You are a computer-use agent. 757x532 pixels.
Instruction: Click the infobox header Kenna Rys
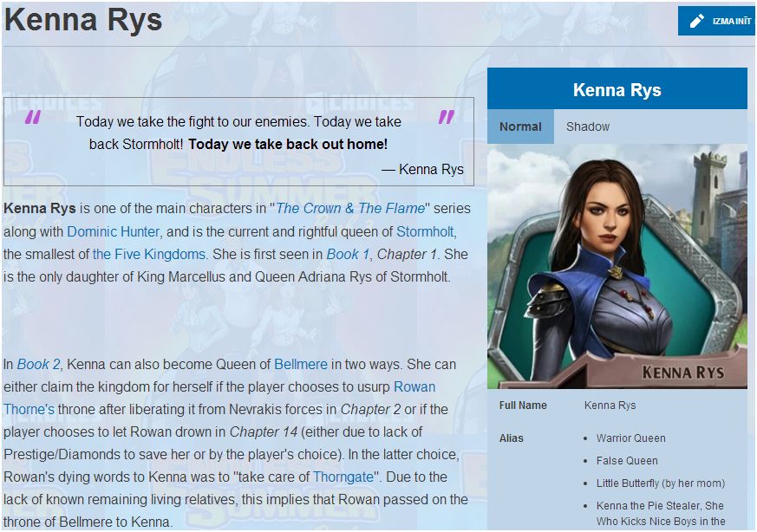tap(617, 90)
